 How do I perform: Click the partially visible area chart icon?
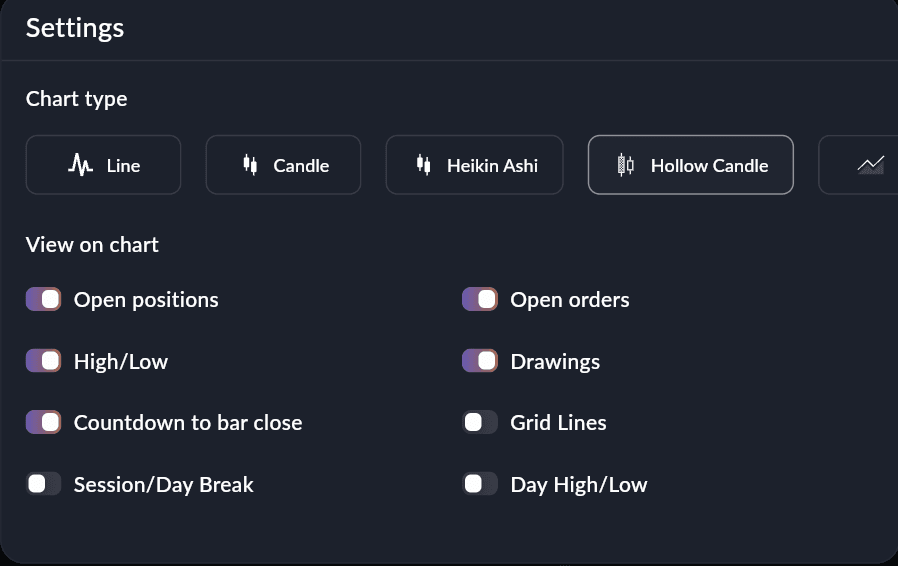[870, 165]
